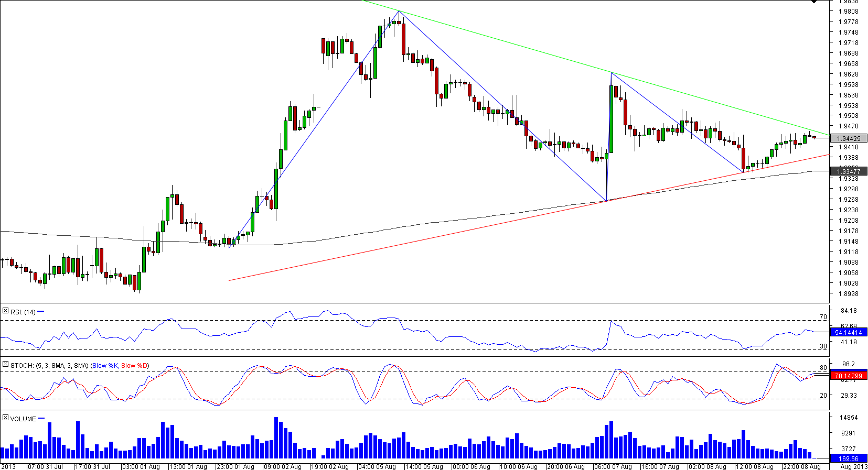Image resolution: width=868 pixels, height=470 pixels.
Task: Click the 00:00 06 Aug time label
Action: (471, 466)
